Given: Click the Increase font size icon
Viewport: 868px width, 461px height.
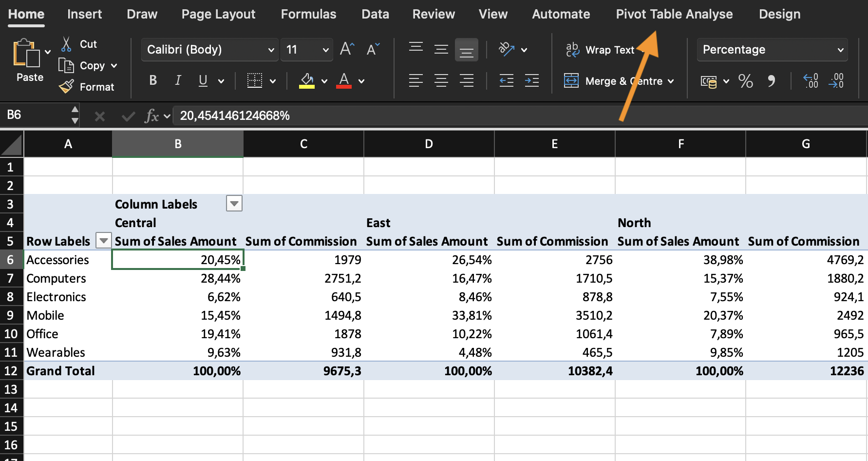Looking at the screenshot, I should click(347, 49).
